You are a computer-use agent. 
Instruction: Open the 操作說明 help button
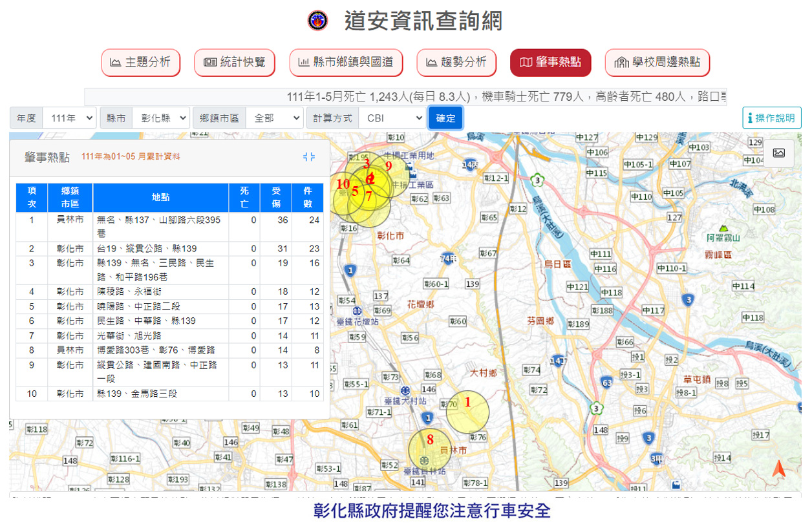coord(771,118)
